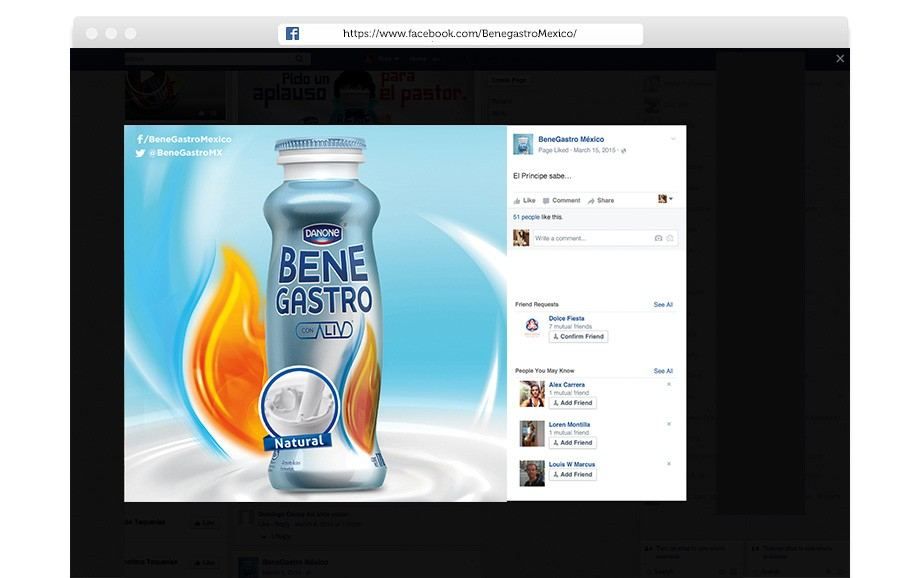
Task: Open the post options chevron dropdown
Action: 673,140
